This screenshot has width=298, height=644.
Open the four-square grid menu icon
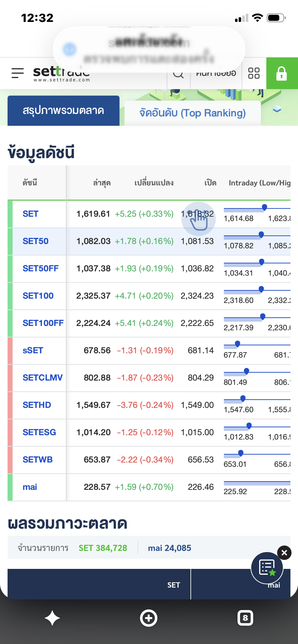click(254, 73)
